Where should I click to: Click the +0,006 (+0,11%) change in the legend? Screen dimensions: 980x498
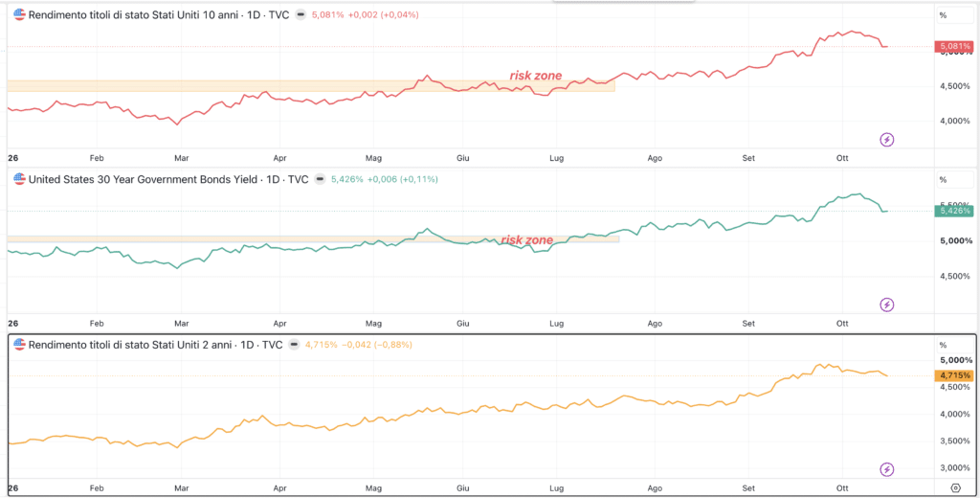403,179
